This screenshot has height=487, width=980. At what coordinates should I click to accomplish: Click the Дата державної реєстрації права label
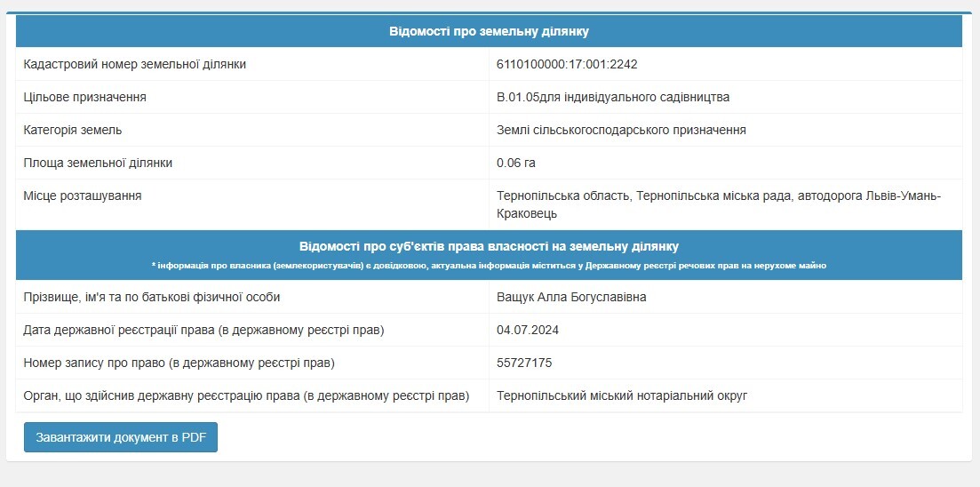pyautogui.click(x=203, y=330)
